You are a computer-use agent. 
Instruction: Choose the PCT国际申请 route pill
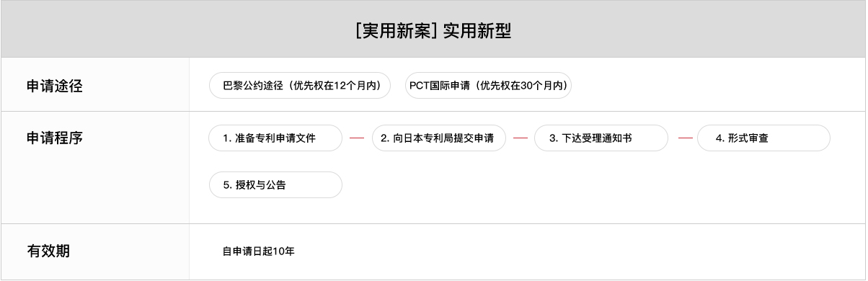[x=488, y=85]
